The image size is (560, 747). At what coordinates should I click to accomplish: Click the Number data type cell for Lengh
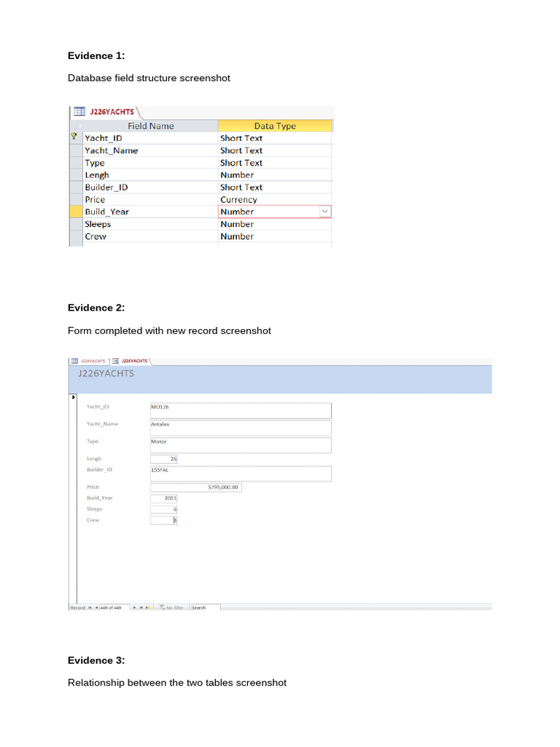(275, 175)
